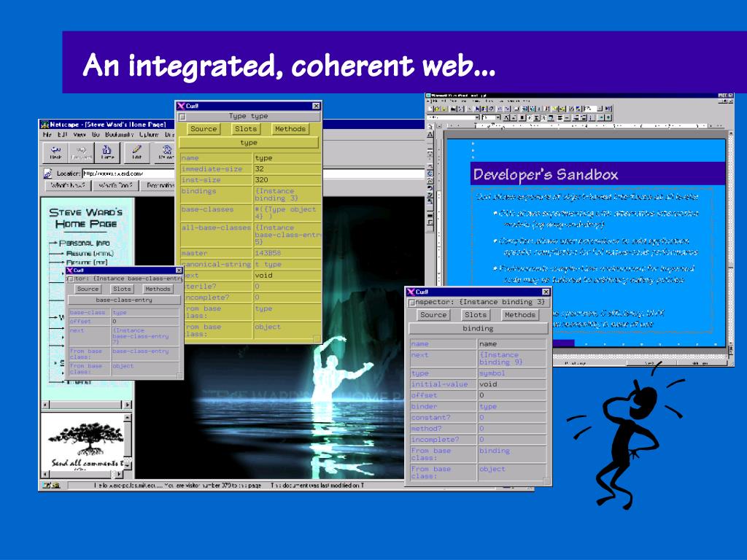
Task: Toggle checkbox beside {Instance base-class-entry header
Action: pyautogui.click(x=71, y=279)
